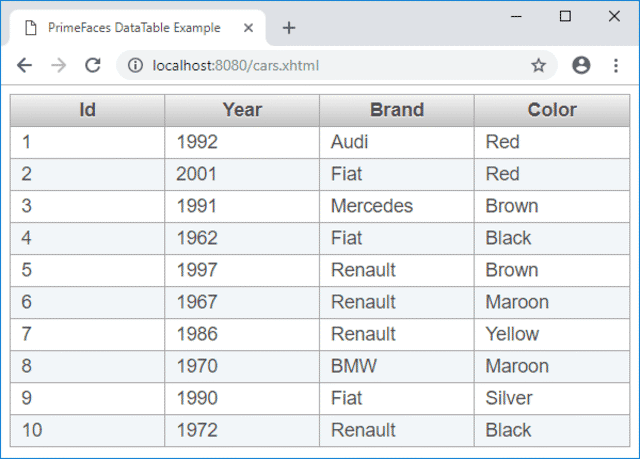640x459 pixels.
Task: Click color cell Silver
Action: pos(552,398)
